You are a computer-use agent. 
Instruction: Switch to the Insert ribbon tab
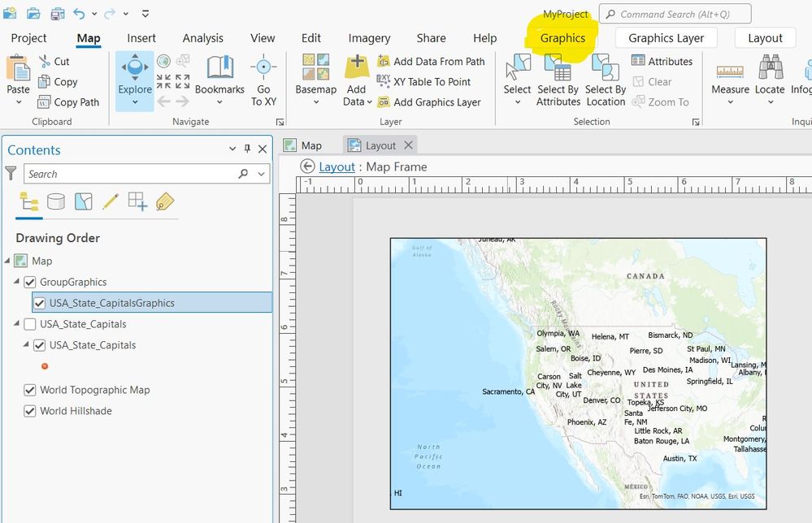click(x=141, y=37)
